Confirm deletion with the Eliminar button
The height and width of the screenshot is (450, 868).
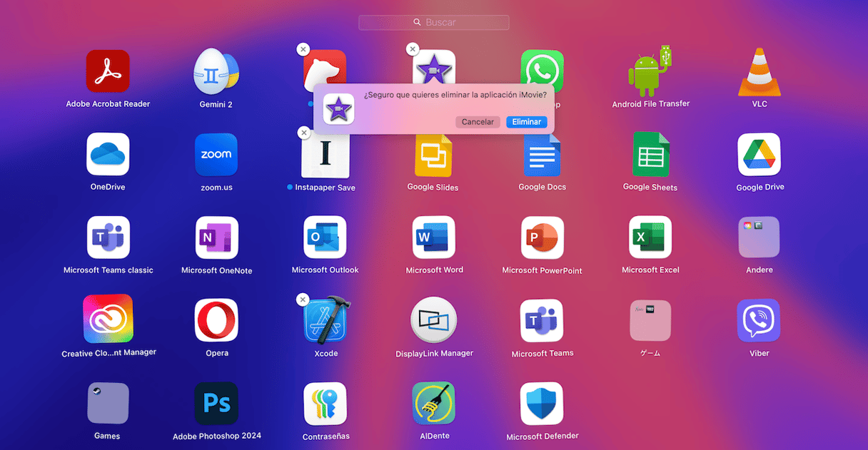point(527,122)
